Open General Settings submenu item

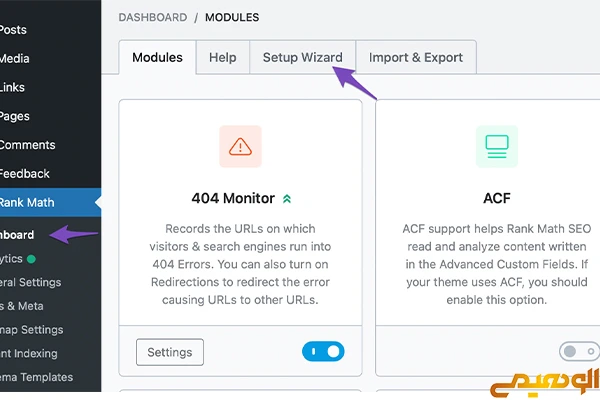[x=31, y=282]
